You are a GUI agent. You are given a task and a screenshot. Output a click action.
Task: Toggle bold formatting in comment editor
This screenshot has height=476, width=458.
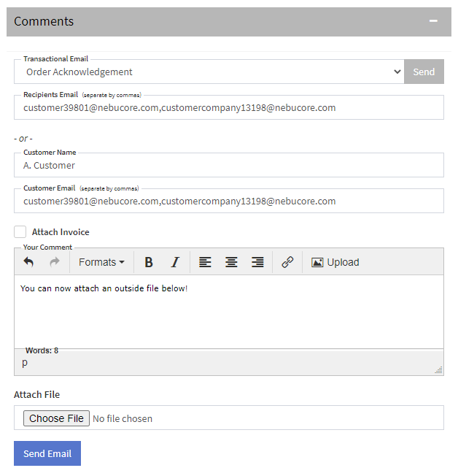[x=149, y=262]
